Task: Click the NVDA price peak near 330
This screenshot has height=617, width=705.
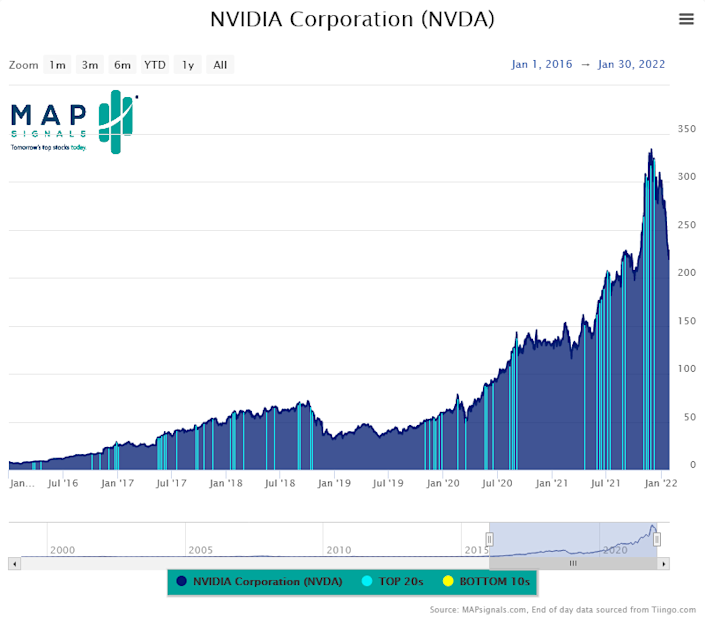Action: pyautogui.click(x=651, y=150)
